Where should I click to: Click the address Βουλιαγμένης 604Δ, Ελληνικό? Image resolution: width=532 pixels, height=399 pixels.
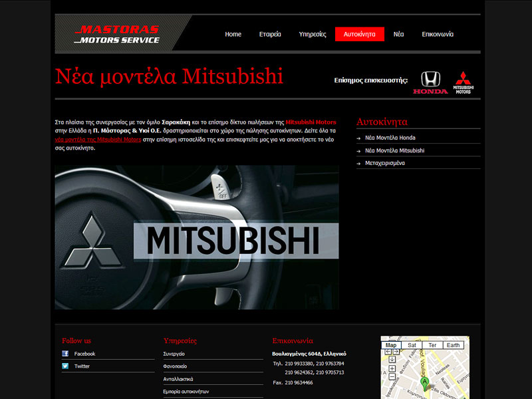pyautogui.click(x=309, y=354)
